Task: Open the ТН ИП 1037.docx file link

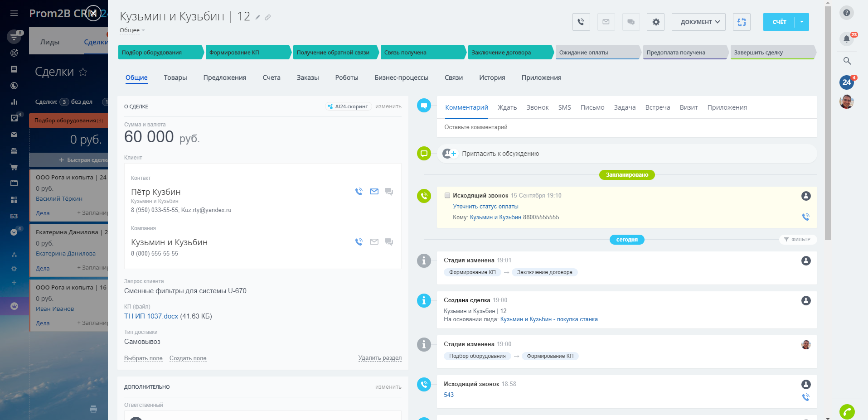Action: (151, 316)
